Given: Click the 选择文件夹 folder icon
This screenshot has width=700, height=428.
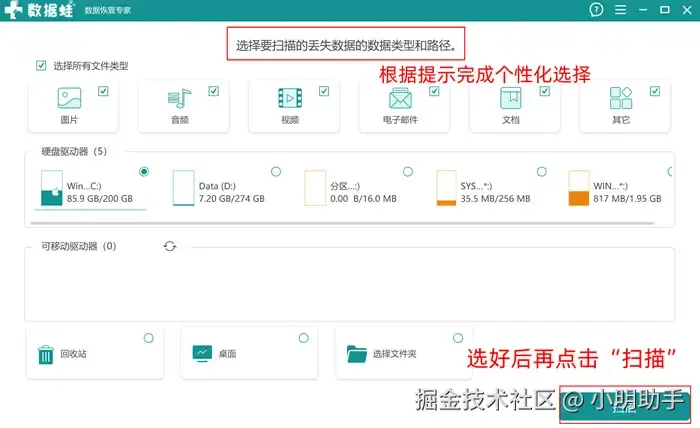Looking at the screenshot, I should [x=357, y=354].
